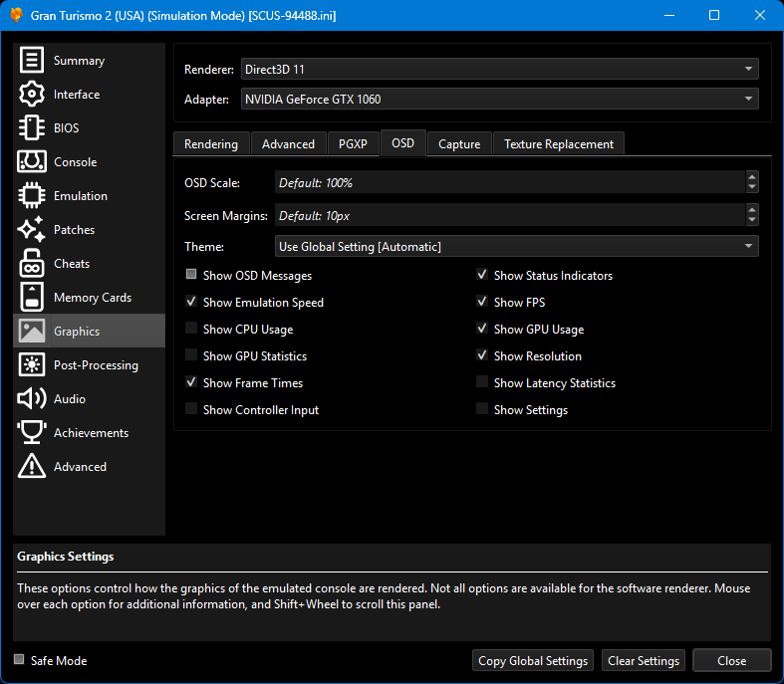Disable Show FPS checkbox

click(482, 303)
